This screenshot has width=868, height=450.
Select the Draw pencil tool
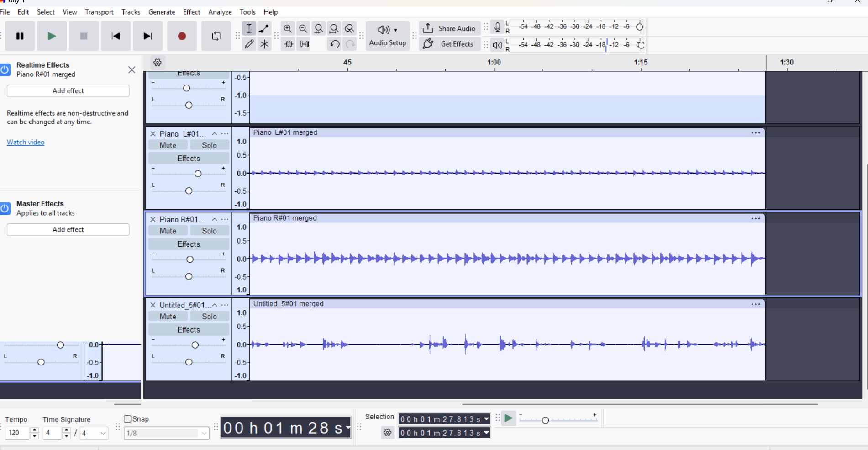coord(249,44)
